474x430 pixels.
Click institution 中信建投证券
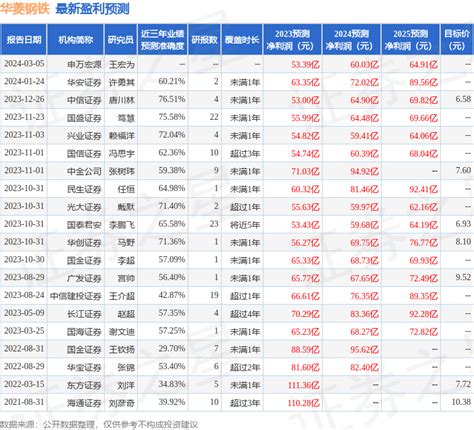point(76,296)
